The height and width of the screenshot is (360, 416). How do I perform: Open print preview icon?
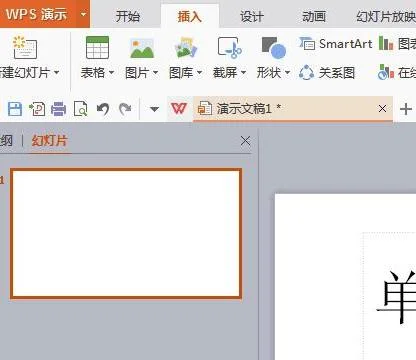point(80,109)
